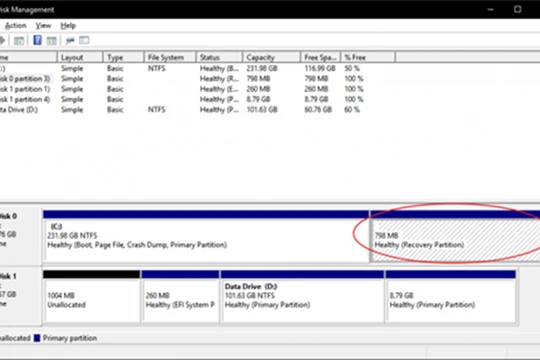Viewport: 540px width, 360px height.
Task: Sort by the Free Space column header
Action: point(320,57)
